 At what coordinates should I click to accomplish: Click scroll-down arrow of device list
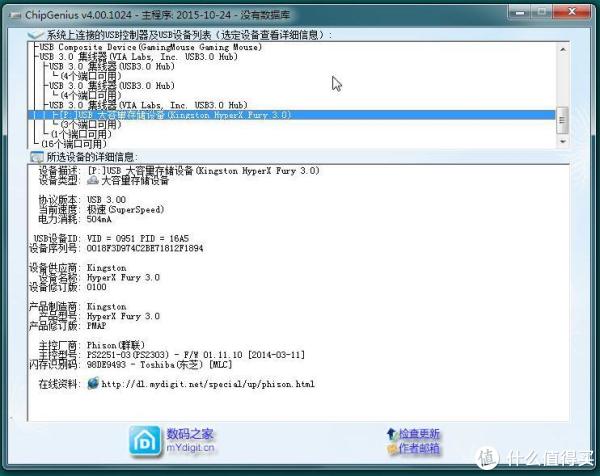pyautogui.click(x=562, y=142)
